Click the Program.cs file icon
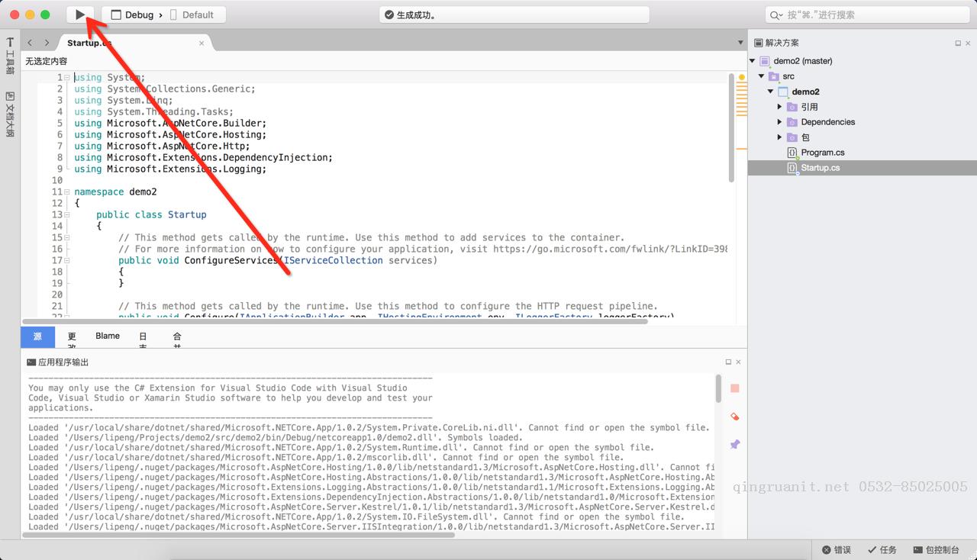Screen dimensions: 977x560 tap(792, 153)
